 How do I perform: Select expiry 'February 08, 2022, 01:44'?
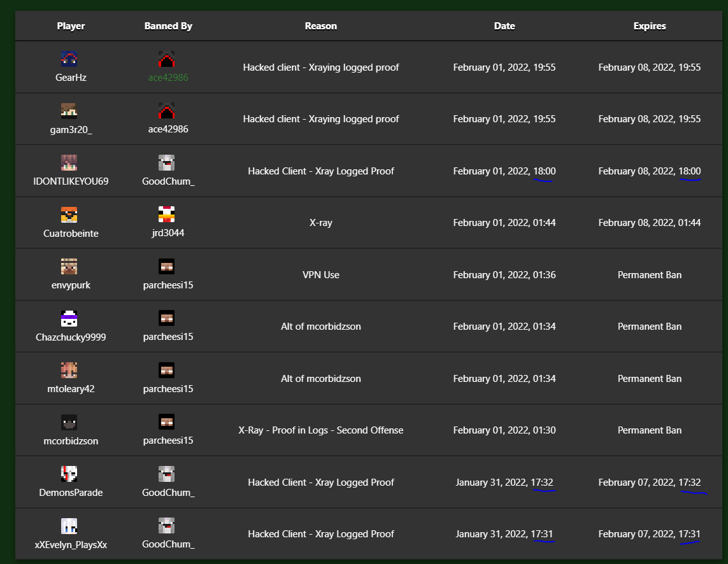point(650,223)
